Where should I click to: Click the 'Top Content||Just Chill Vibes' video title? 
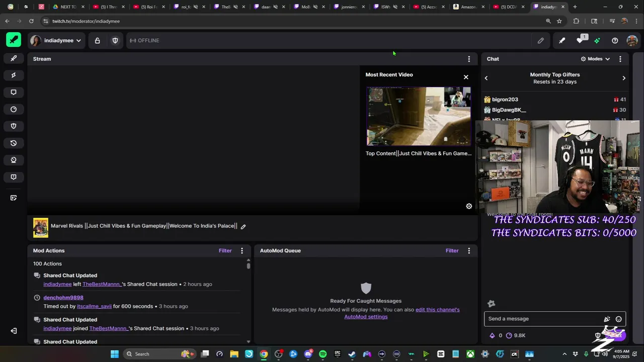point(419,153)
